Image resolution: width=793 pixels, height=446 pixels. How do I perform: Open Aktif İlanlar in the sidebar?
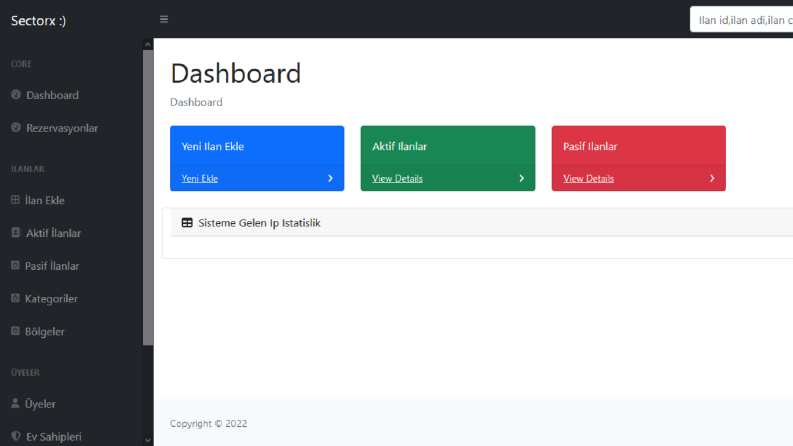pos(53,233)
